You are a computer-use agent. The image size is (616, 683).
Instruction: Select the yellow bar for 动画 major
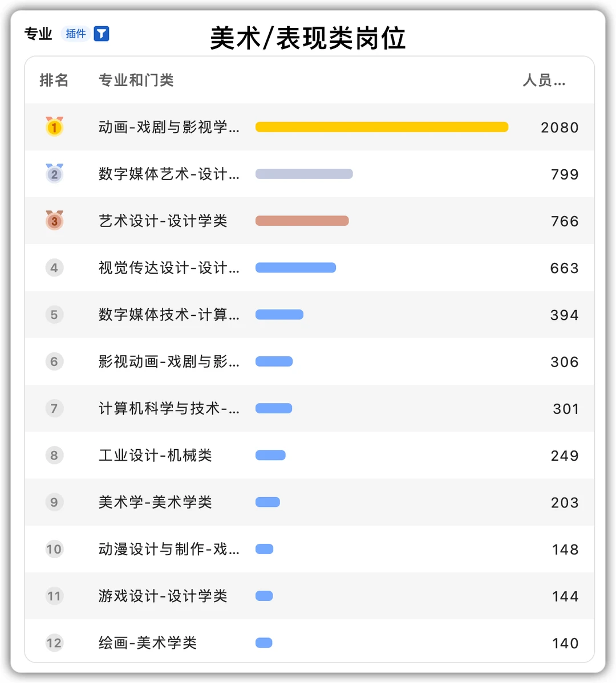(x=382, y=127)
